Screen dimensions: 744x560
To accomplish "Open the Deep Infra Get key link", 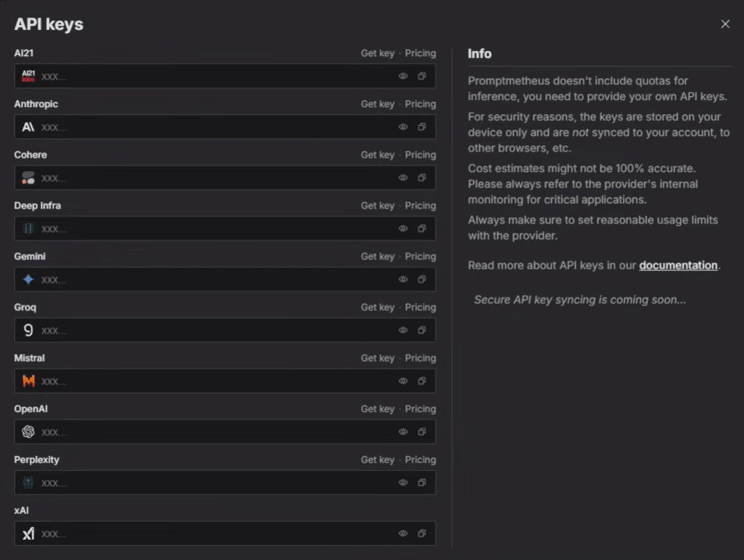I will pos(378,205).
